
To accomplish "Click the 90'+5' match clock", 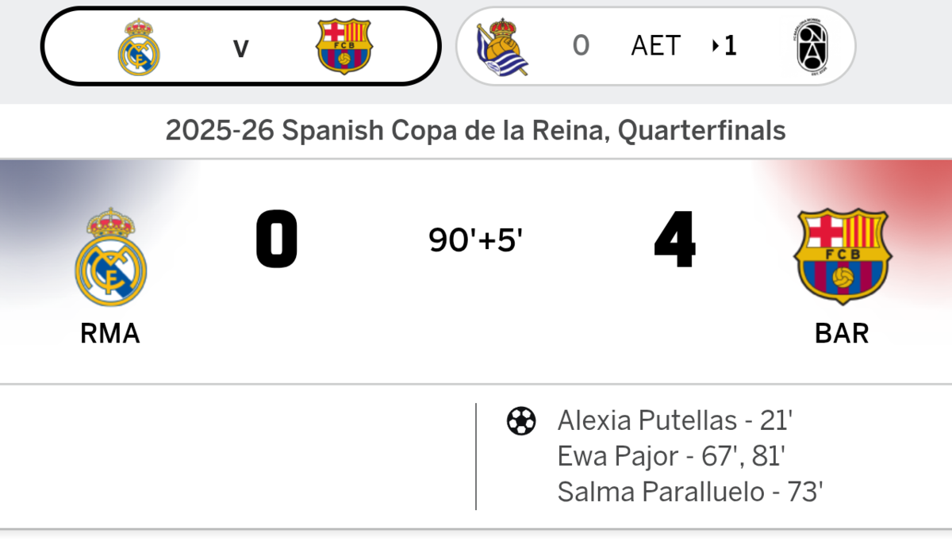I will pyautogui.click(x=476, y=240).
